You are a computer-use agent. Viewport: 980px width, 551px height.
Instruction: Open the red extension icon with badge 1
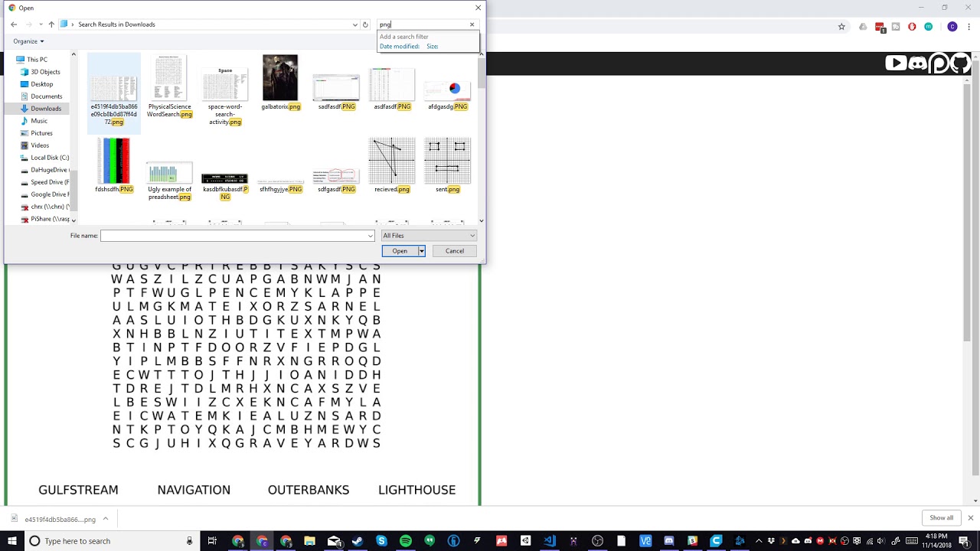880,28
